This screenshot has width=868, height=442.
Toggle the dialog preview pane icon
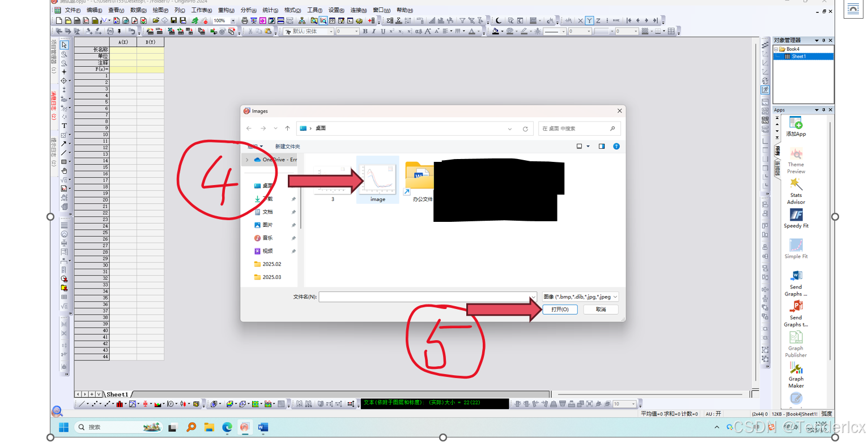(602, 146)
